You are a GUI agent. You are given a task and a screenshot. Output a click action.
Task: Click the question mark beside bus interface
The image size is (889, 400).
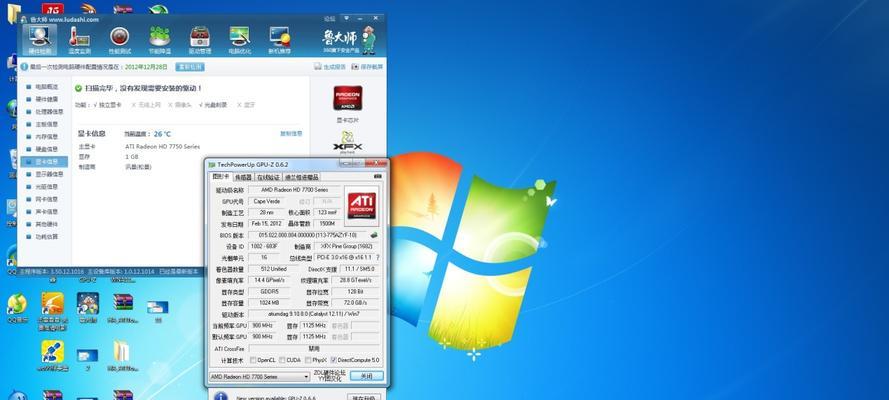click(x=378, y=258)
